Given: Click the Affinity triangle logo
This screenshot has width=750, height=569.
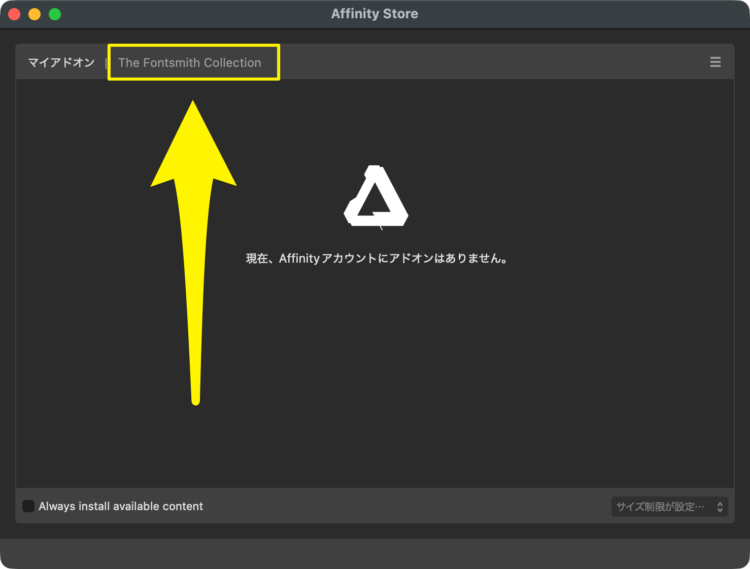Looking at the screenshot, I should 376,196.
